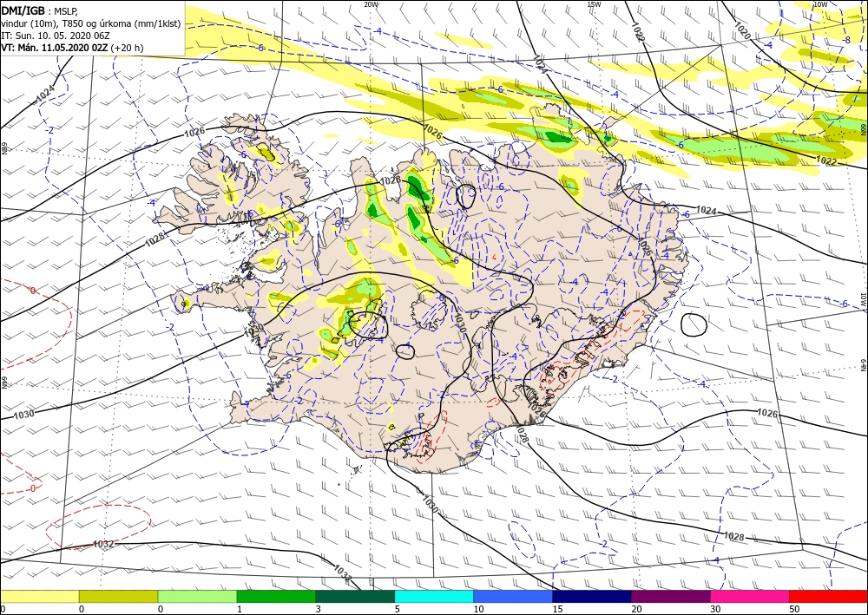Image resolution: width=868 pixels, height=615 pixels.
Task: Click the medium green legend swatch
Action: tap(276, 596)
